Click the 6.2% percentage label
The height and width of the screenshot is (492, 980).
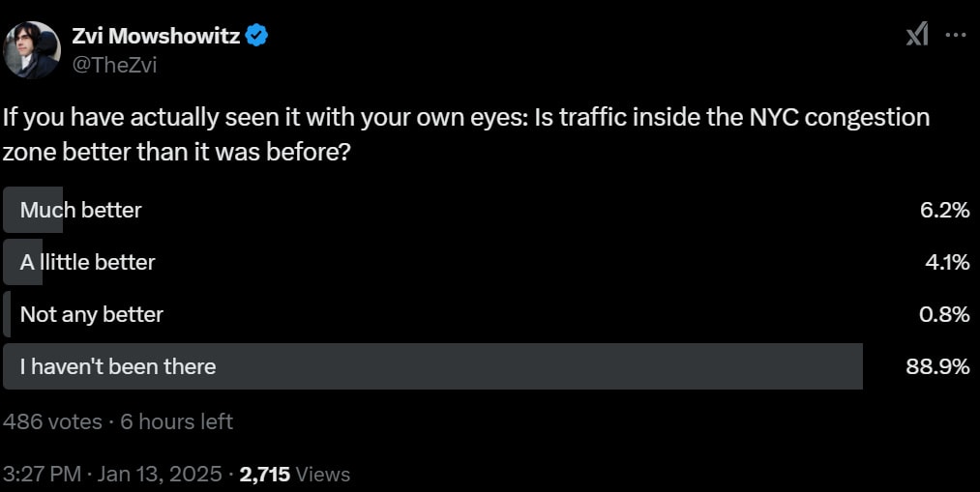point(944,210)
